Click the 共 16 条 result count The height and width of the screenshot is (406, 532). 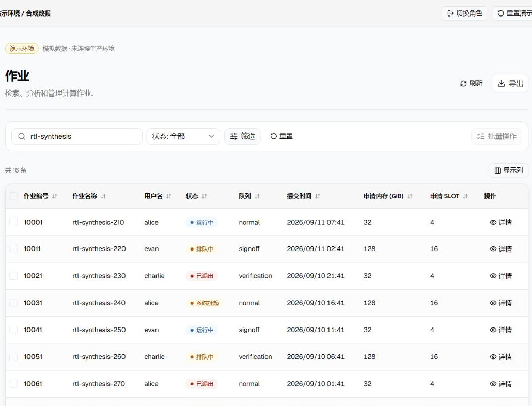coord(15,170)
